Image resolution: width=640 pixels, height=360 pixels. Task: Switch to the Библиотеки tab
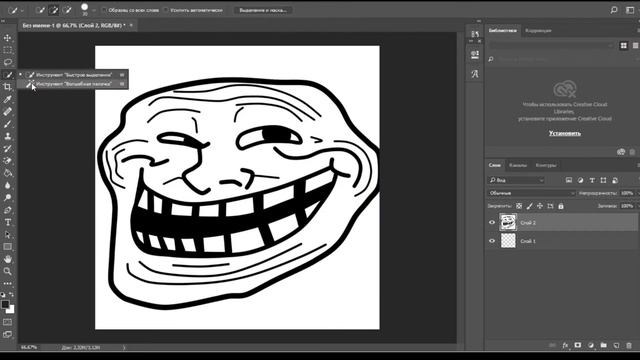502,31
